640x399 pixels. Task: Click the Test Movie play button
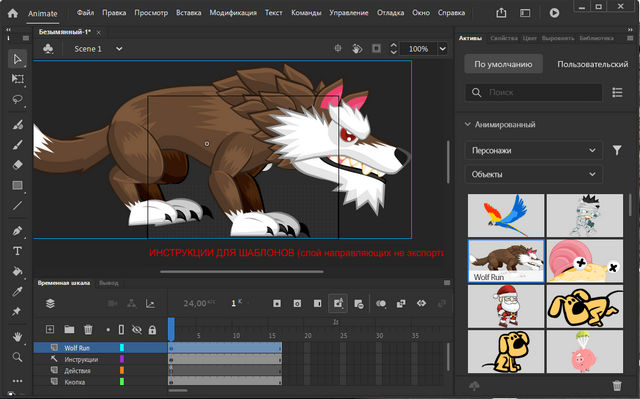tap(554, 13)
